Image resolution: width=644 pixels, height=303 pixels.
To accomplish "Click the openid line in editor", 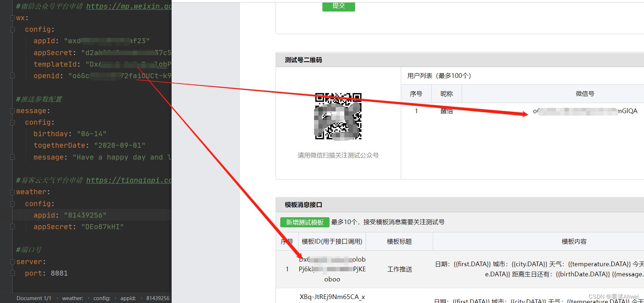I will click(x=103, y=76).
